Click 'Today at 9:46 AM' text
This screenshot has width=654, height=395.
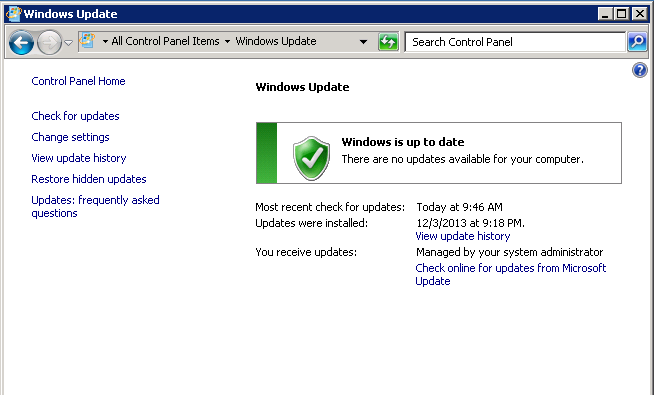[460, 207]
